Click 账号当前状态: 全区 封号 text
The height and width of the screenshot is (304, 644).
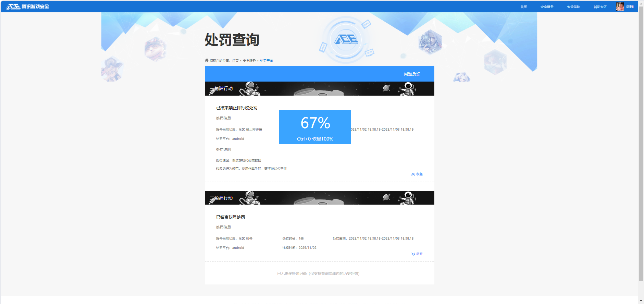point(234,239)
